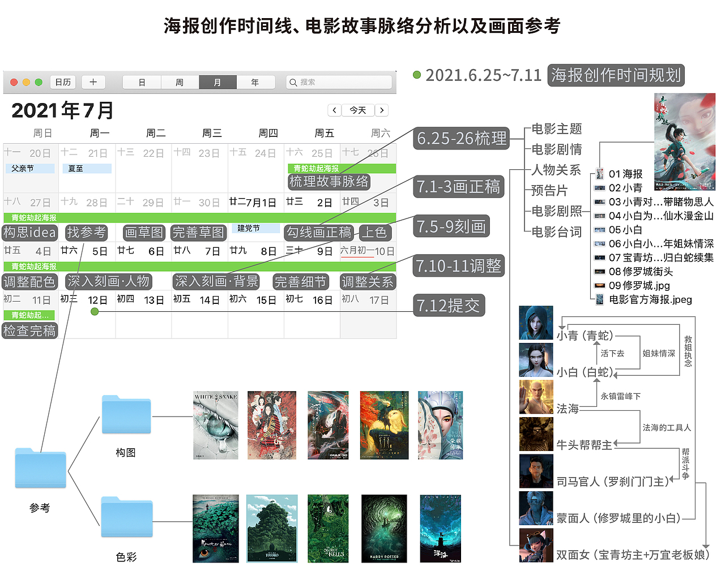This screenshot has width=725, height=588.
Task: Open the Harry Potter poster thumbnail
Action: 384,529
